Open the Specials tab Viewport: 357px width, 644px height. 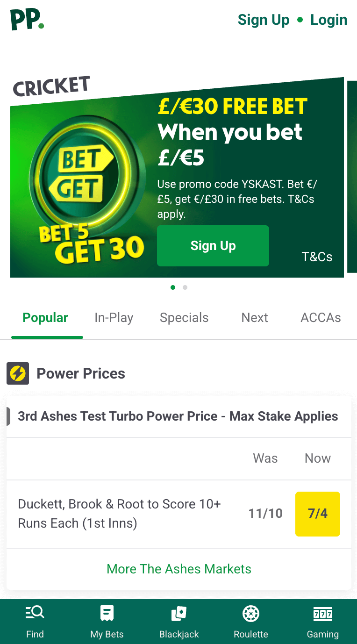pos(184,318)
